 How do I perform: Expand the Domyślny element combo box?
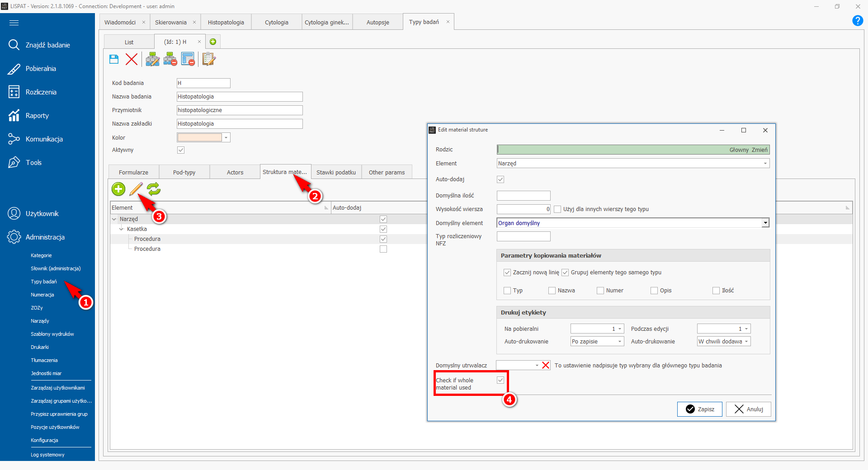765,223
